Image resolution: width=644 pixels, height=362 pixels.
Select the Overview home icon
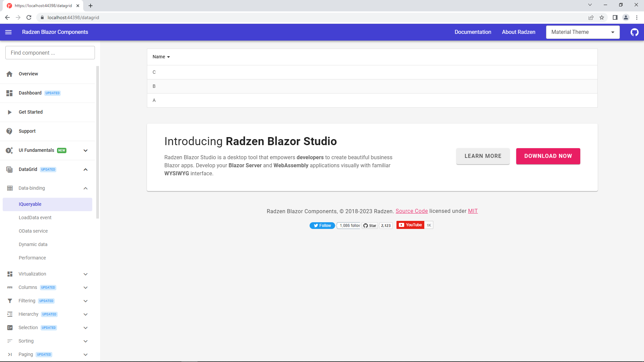pos(9,74)
